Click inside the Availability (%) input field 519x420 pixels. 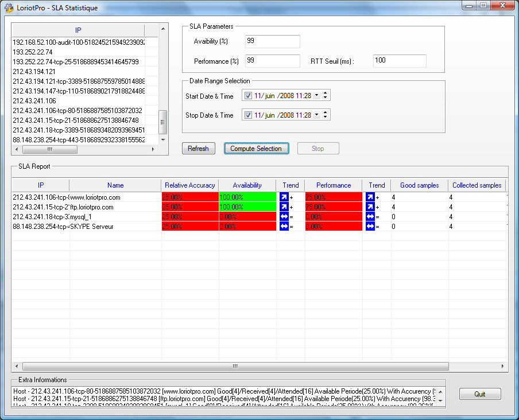click(272, 41)
